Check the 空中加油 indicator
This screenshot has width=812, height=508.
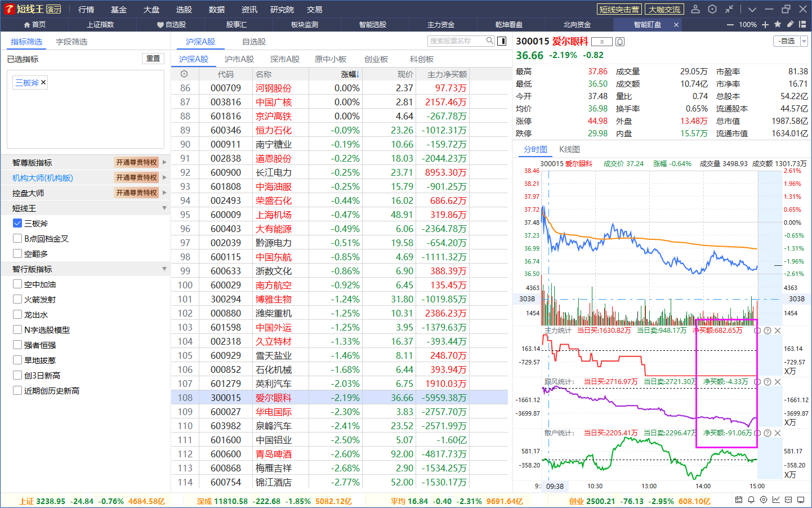[17, 284]
